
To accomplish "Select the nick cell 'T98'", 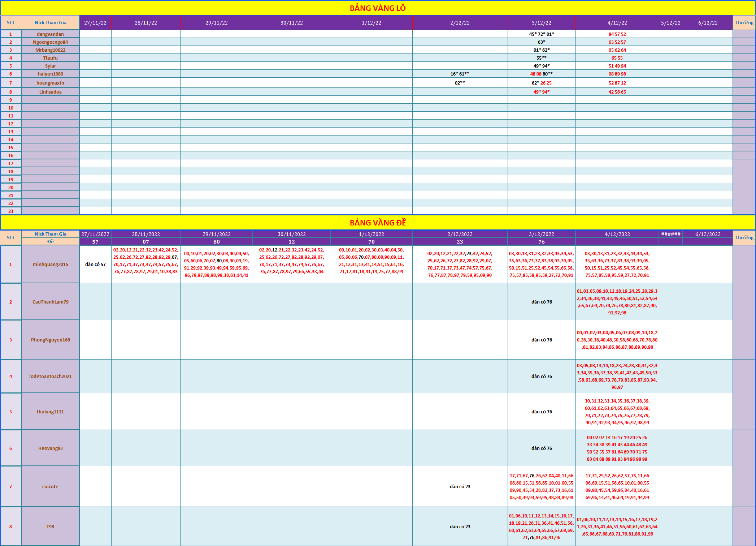I will point(51,526).
